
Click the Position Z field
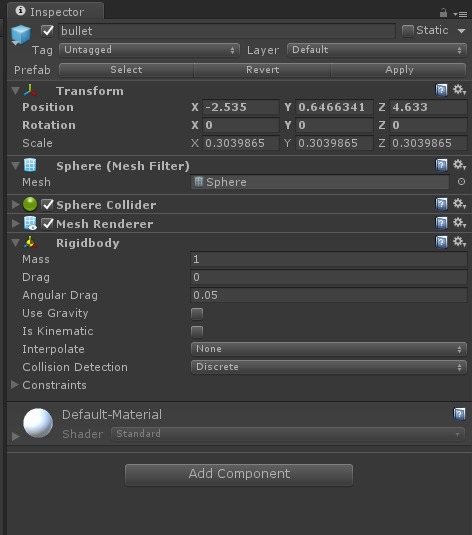point(428,107)
